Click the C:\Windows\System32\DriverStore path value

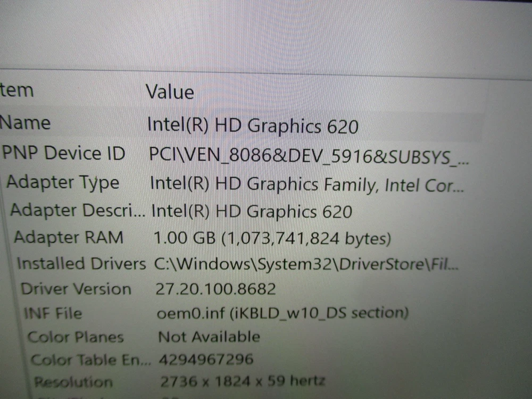pyautogui.click(x=306, y=264)
